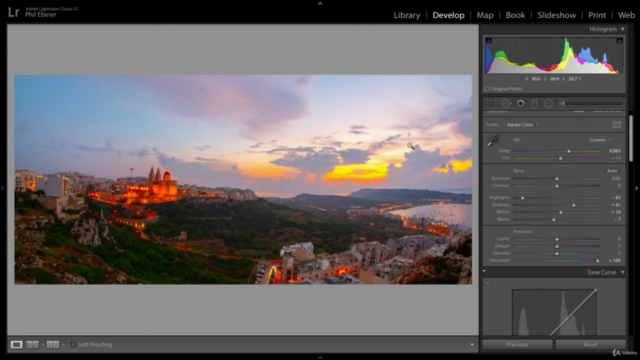
Task: Hide the top module picker panel
Action: 320,3
